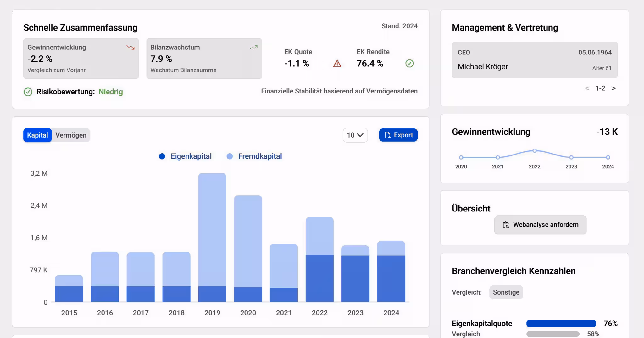Image resolution: width=644 pixels, height=338 pixels.
Task: Click the Webanalyse anfordern button
Action: (540, 225)
